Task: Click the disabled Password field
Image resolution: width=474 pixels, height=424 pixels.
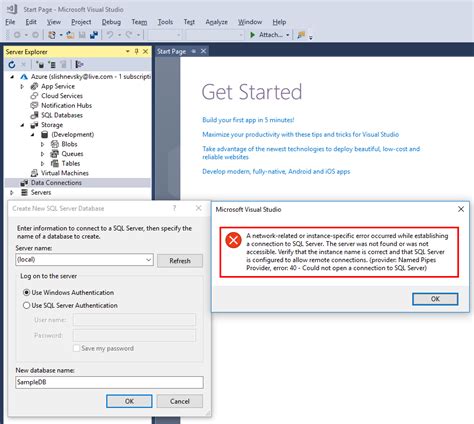Action: pos(134,335)
